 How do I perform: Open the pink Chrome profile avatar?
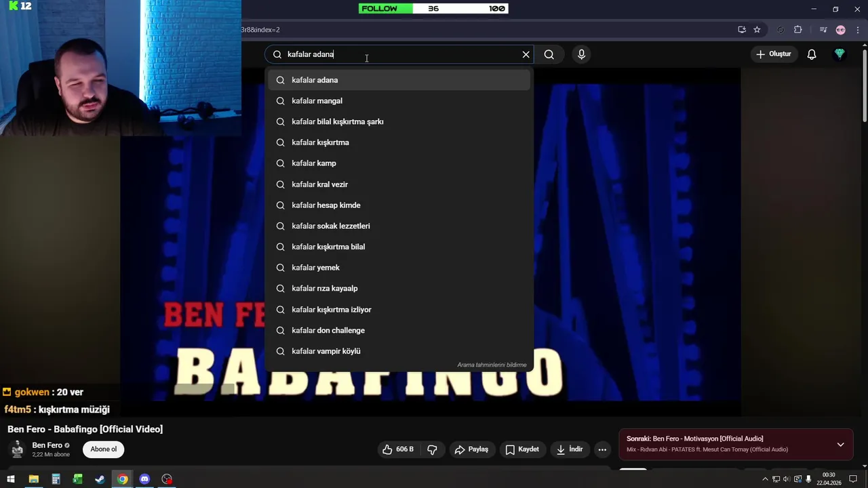(841, 30)
